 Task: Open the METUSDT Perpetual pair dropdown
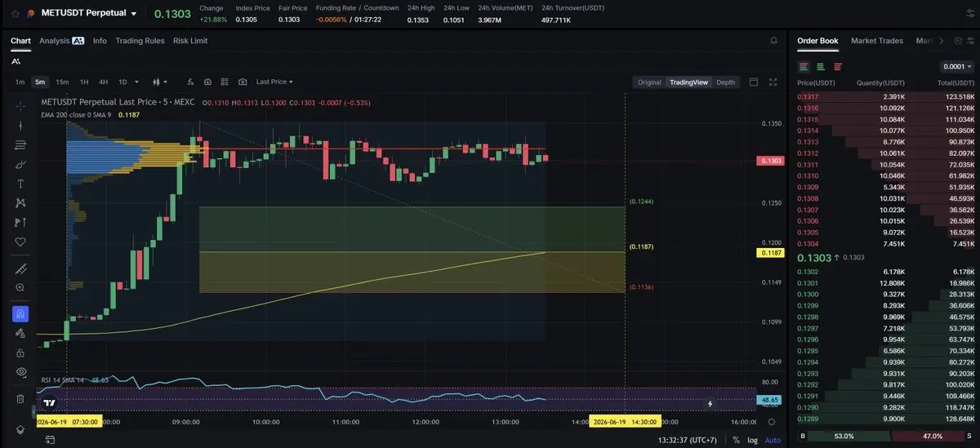[x=133, y=14]
